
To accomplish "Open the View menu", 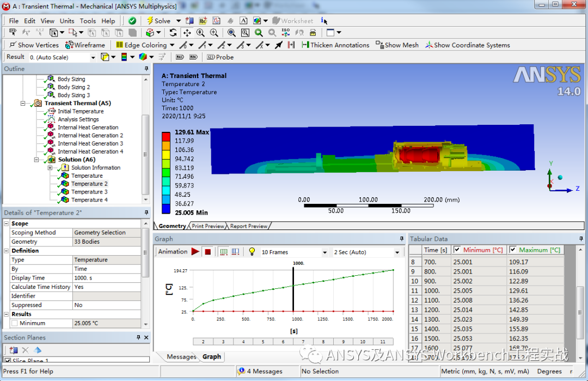I will point(47,21).
